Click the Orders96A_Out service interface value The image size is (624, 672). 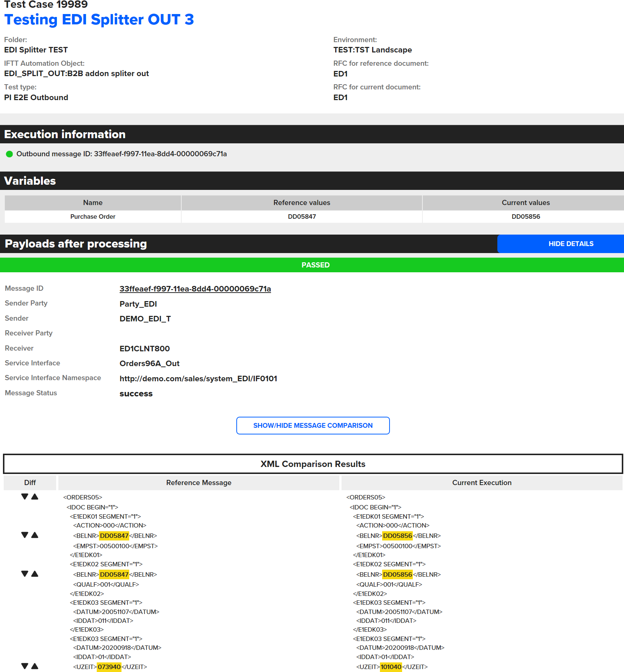point(150,364)
